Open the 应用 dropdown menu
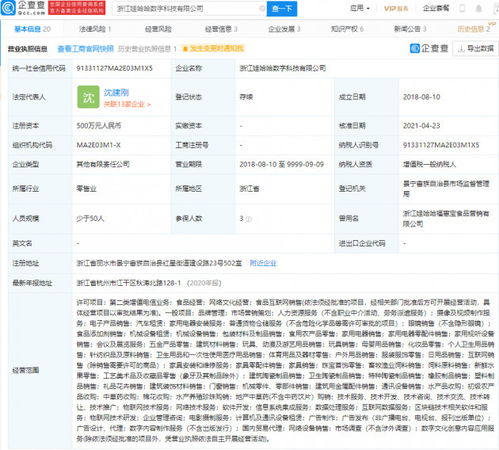The height and width of the screenshot is (450, 499). pyautogui.click(x=359, y=8)
